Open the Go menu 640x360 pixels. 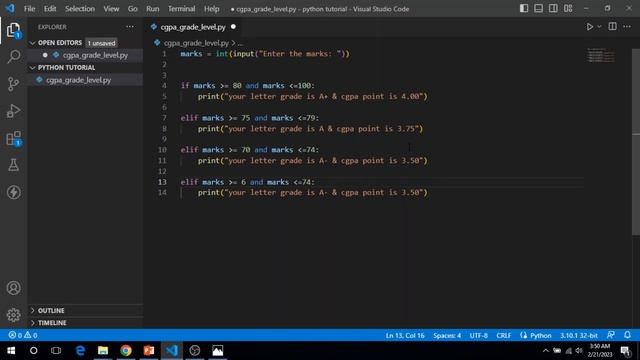133,9
